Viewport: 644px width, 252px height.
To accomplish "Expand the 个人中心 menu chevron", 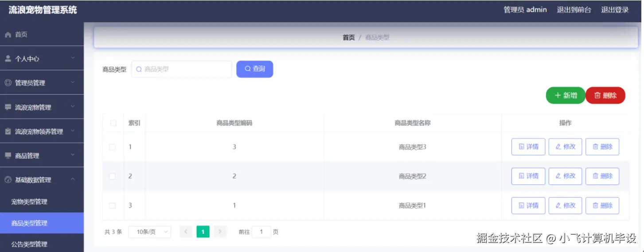I will pos(73,58).
